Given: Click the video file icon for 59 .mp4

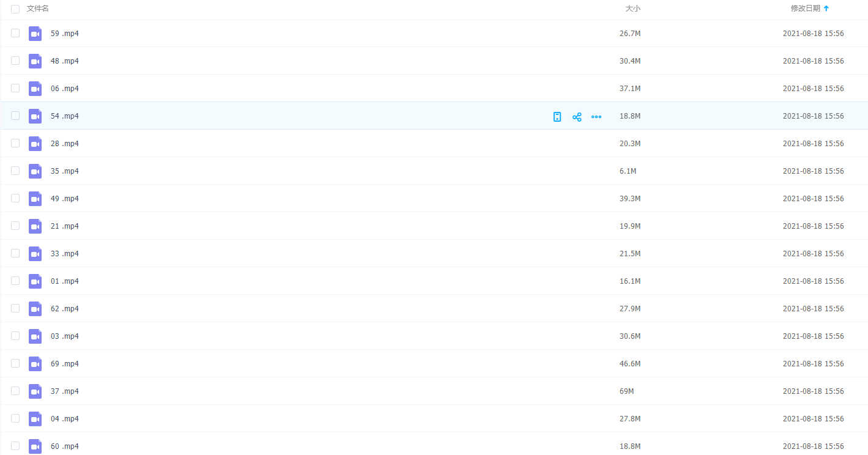Looking at the screenshot, I should 35,34.
